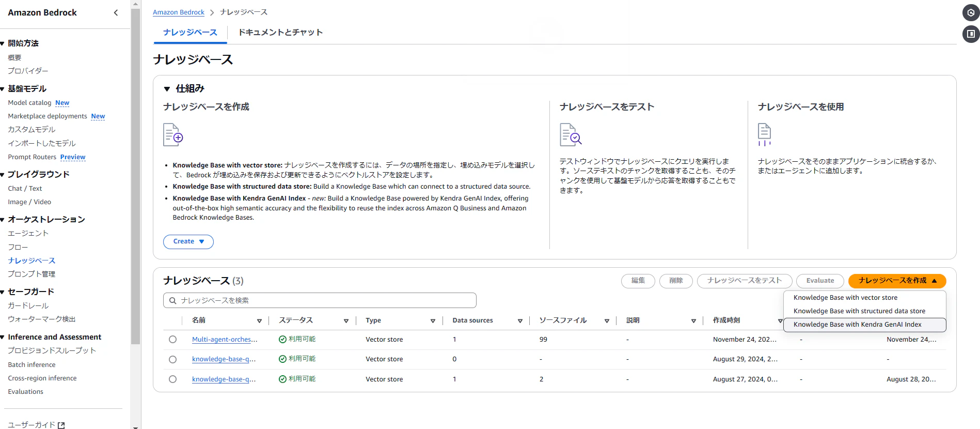Choose Knowledge Base with structured data store
The height and width of the screenshot is (429, 980).
pos(865,311)
